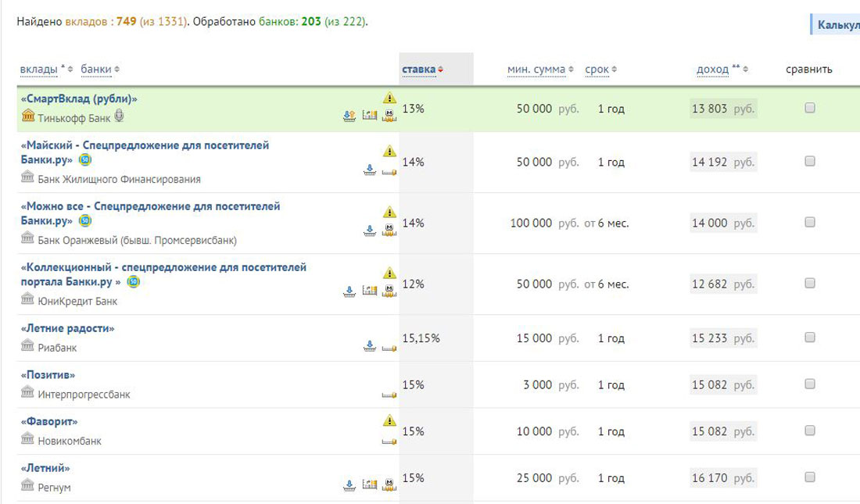Sort the table by the доход column
860x504 pixels.
pos(713,70)
